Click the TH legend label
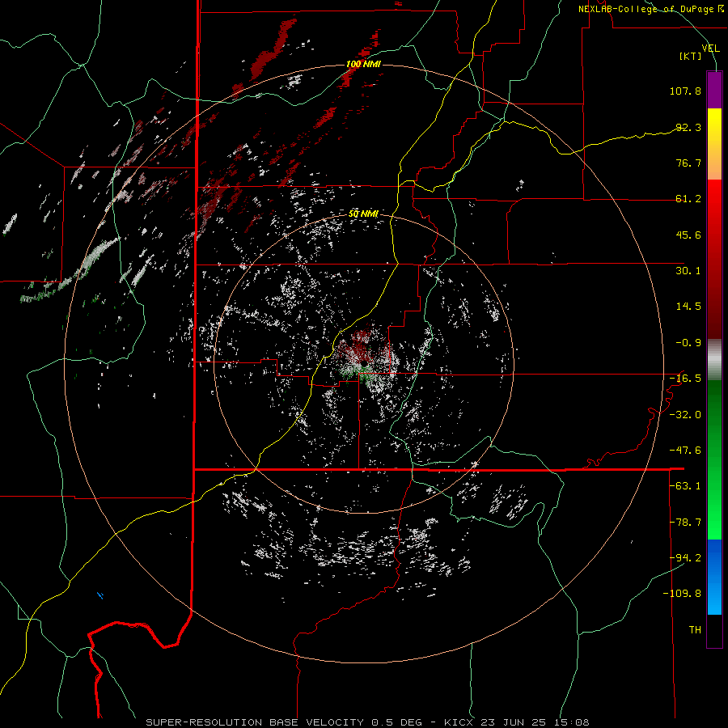 [x=695, y=630]
